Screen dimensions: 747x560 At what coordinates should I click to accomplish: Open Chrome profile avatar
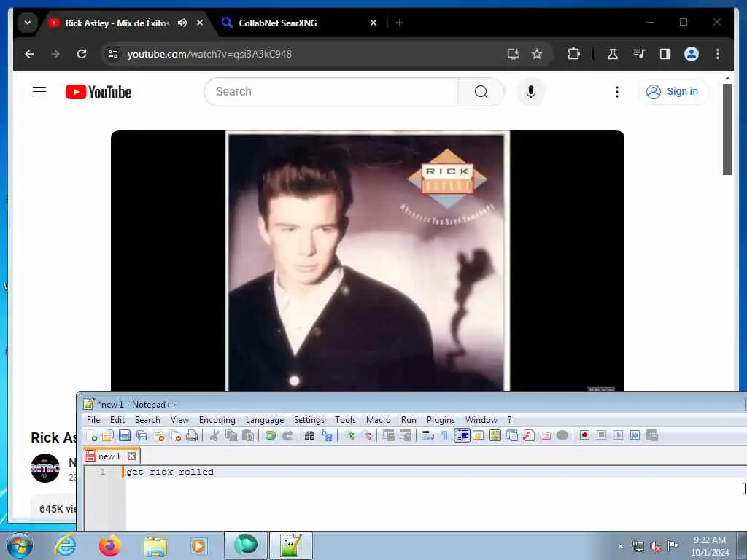pyautogui.click(x=692, y=54)
